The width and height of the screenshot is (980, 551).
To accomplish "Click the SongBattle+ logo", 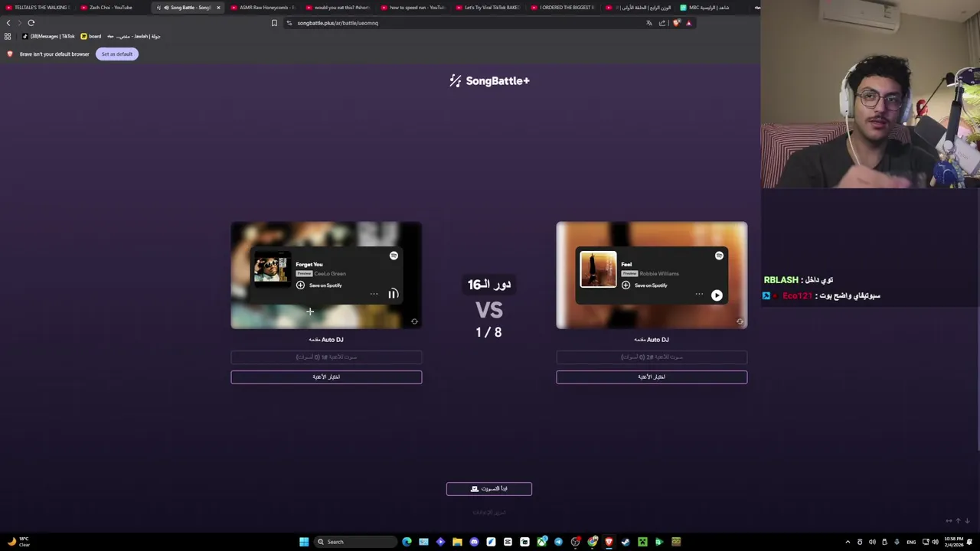I will 489,80.
